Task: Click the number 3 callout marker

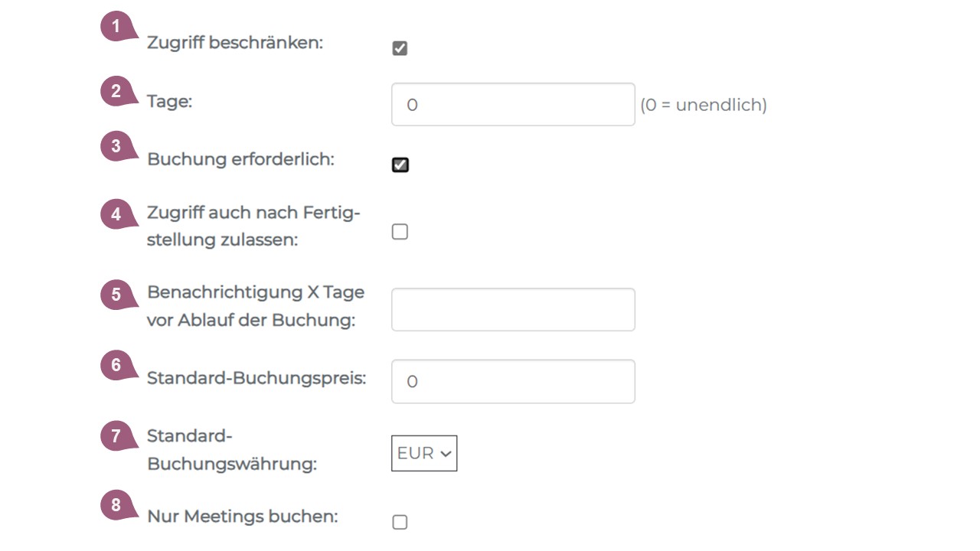Action: coord(116,146)
